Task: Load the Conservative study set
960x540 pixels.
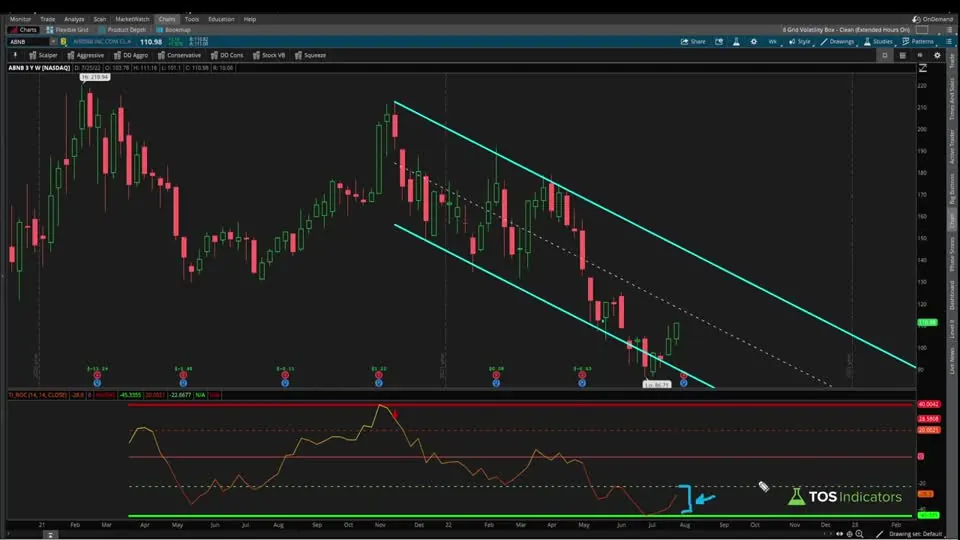Action: (179, 55)
